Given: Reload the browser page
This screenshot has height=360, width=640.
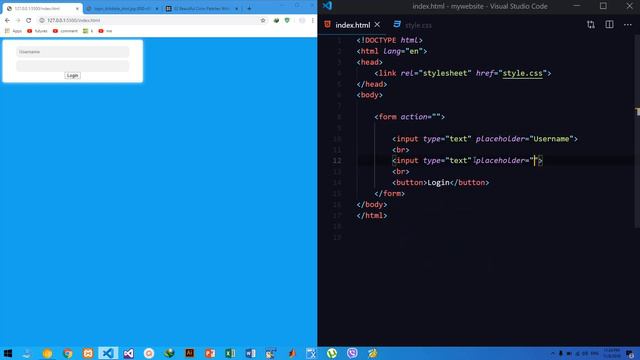Looking at the screenshot, I should click(x=29, y=20).
